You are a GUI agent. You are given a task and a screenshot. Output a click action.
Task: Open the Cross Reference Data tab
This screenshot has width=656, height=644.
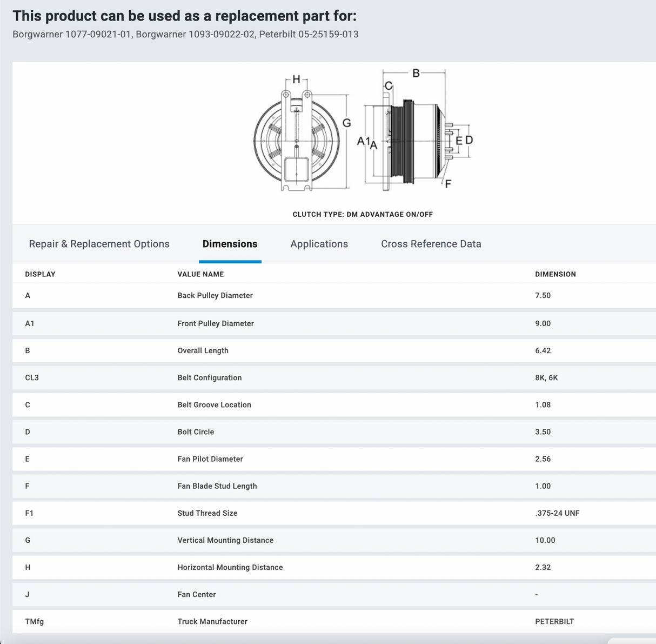pos(431,244)
